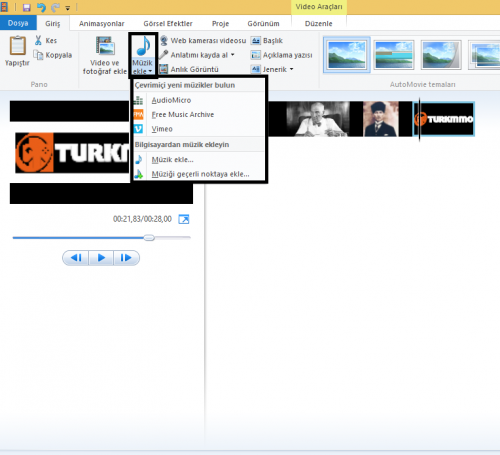Click the Save icon in quick access toolbar

click(x=26, y=7)
